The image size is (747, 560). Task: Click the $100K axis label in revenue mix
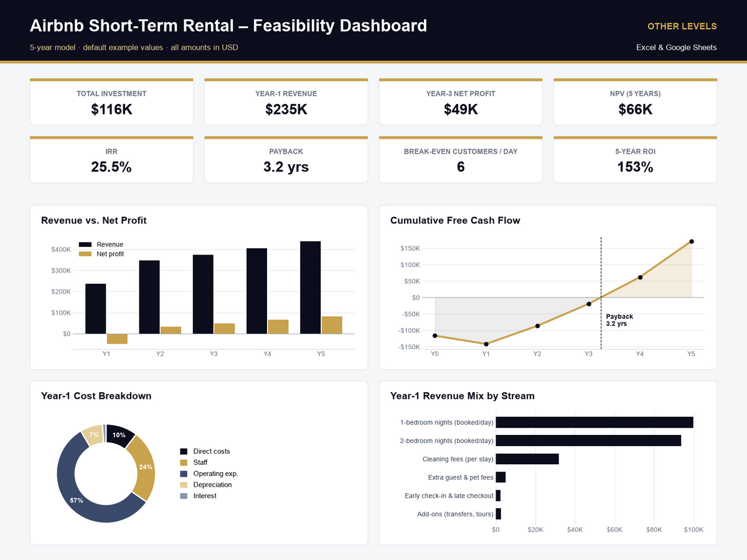click(693, 530)
